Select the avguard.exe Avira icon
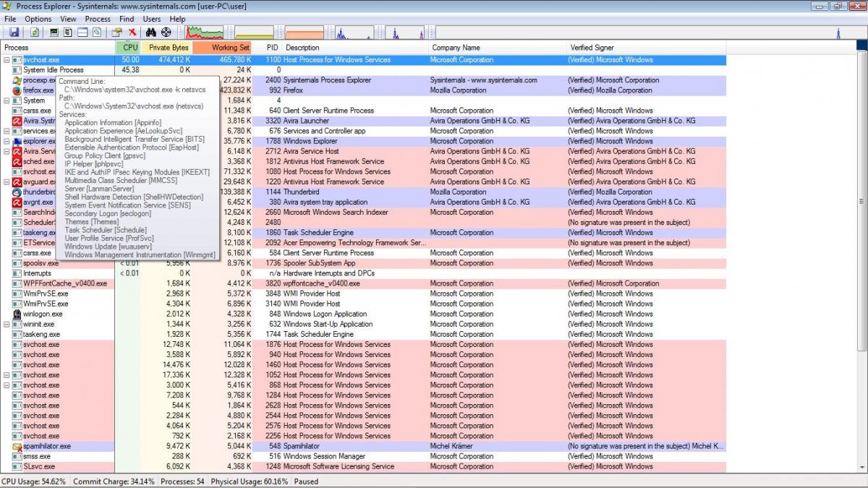 tap(17, 182)
